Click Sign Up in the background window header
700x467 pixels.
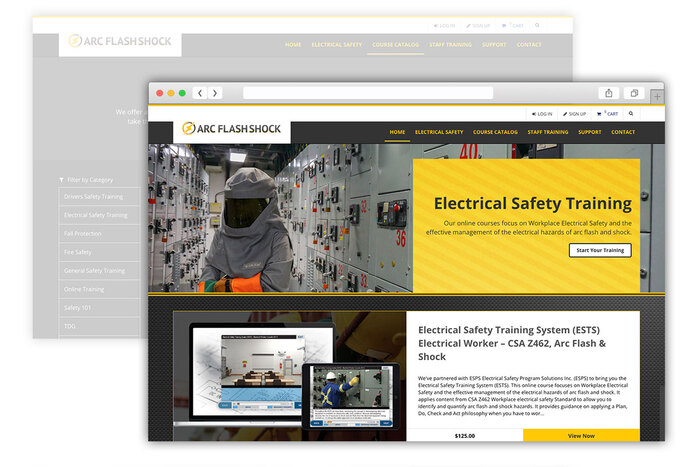point(478,26)
